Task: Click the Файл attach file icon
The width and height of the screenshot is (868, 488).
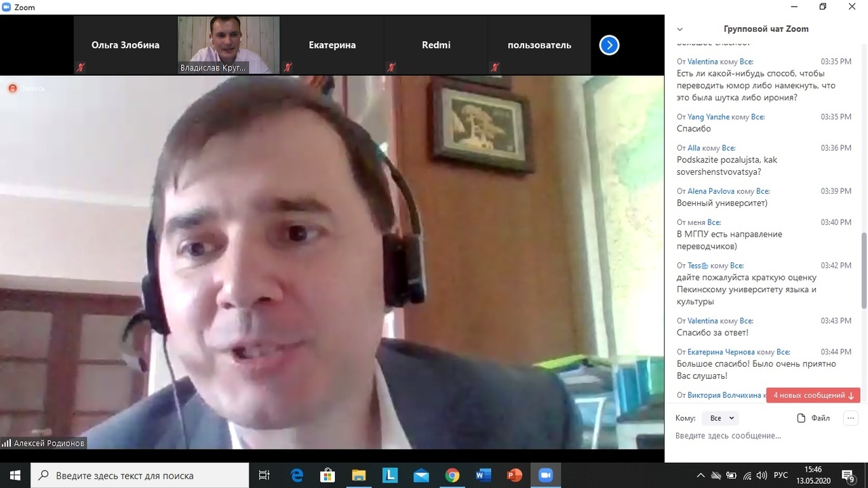Action: tap(802, 418)
